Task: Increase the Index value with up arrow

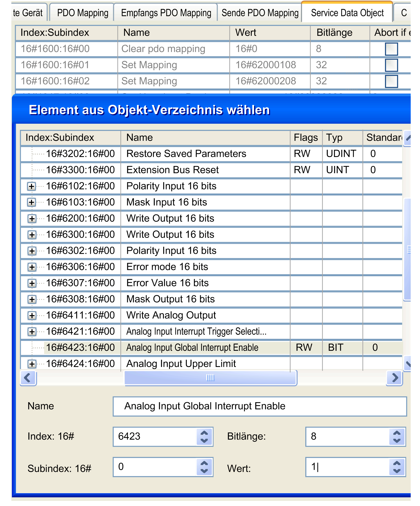Action: (204, 433)
